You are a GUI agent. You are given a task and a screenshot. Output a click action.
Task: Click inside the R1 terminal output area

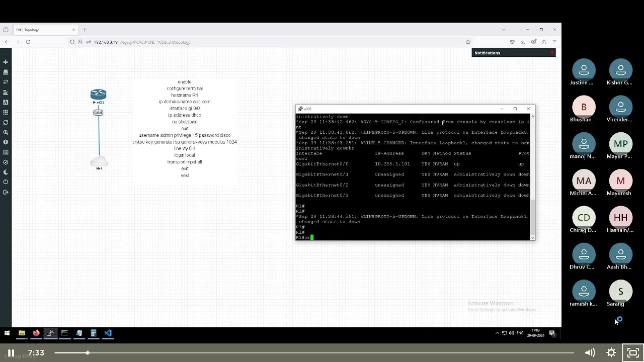coord(413,176)
